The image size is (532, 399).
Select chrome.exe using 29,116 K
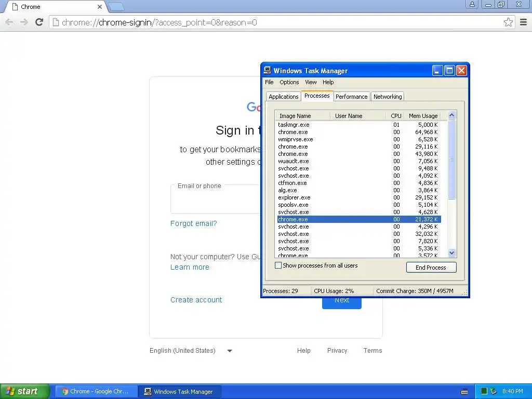click(359, 147)
